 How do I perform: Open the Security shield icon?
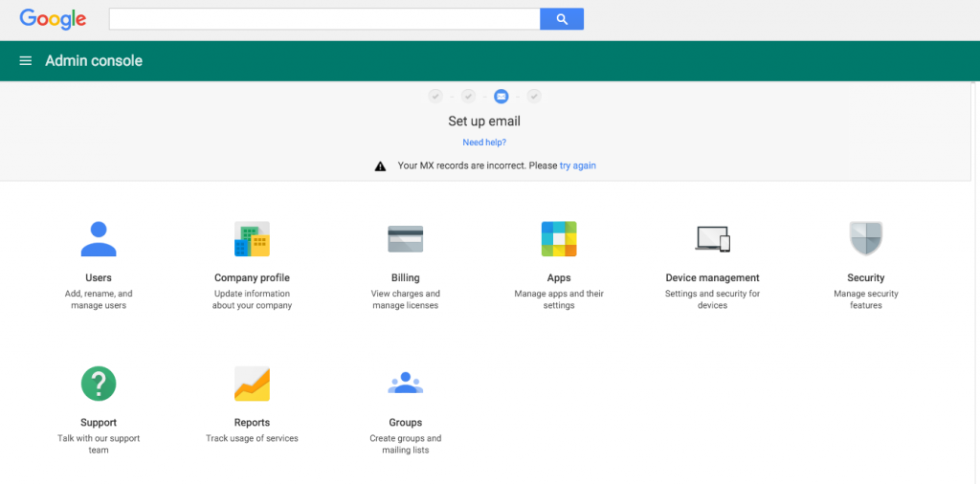tap(865, 238)
